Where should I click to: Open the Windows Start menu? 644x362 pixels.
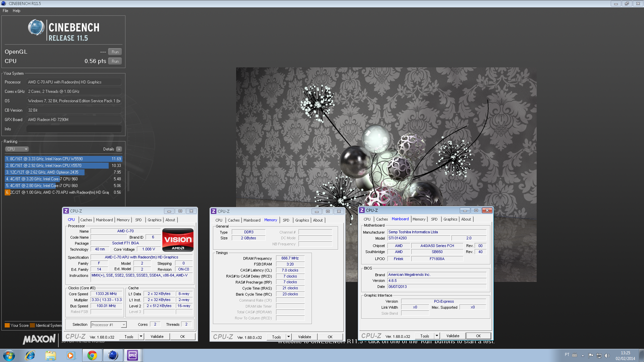coord(9,355)
